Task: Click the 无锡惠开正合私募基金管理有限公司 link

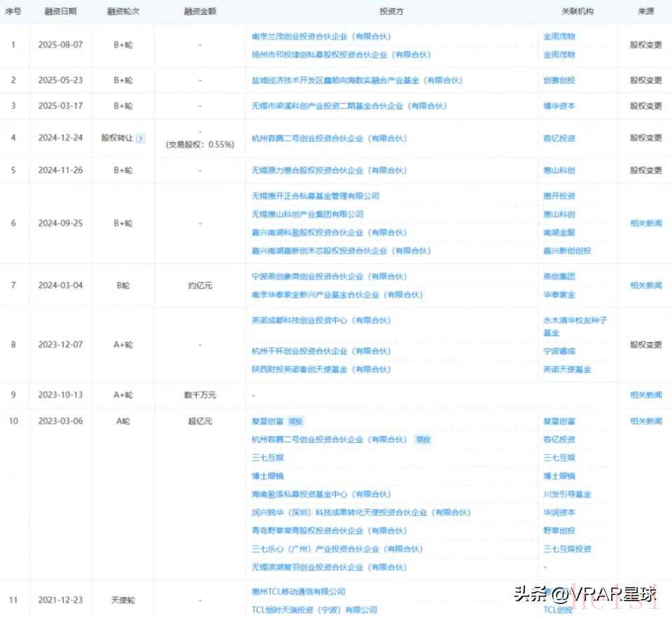Action: (315, 196)
